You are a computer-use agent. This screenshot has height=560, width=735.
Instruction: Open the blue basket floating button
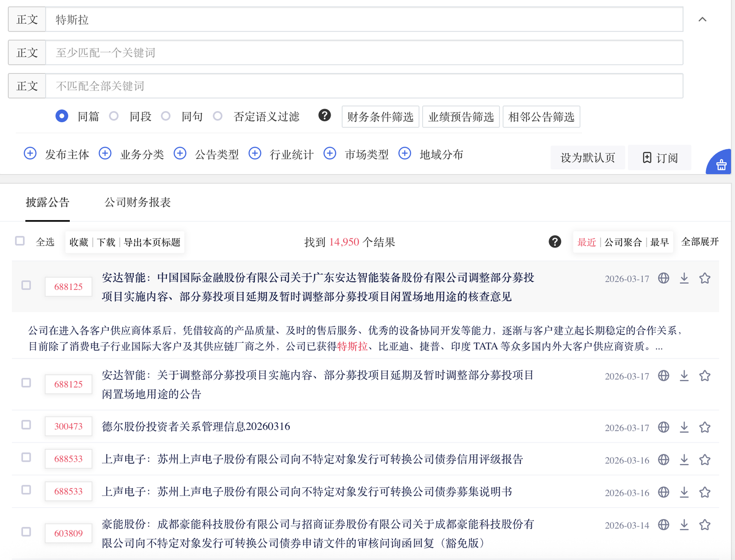[x=720, y=162]
